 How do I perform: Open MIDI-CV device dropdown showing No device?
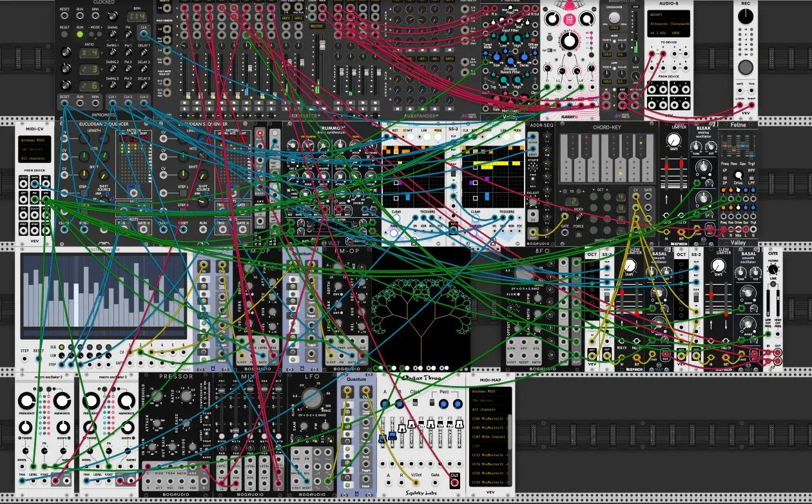34,149
